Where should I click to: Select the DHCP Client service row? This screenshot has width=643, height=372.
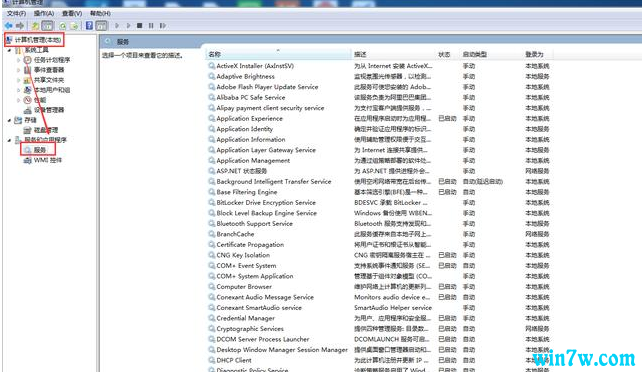[379, 360]
